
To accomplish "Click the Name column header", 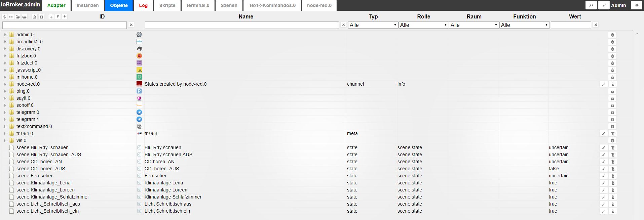I will (246, 16).
